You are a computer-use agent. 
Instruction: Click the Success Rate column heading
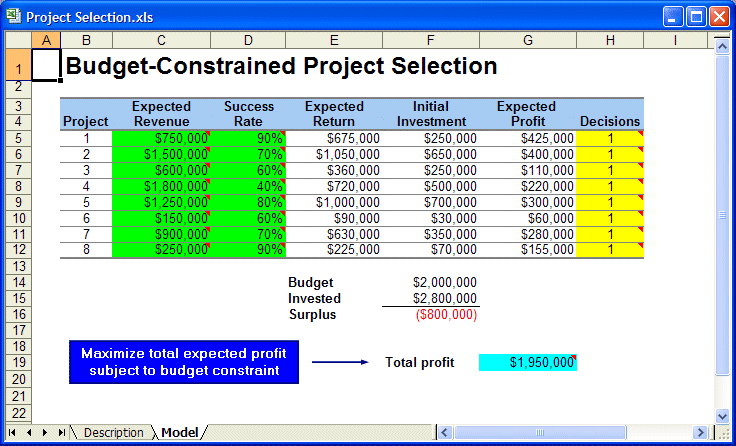click(x=248, y=114)
